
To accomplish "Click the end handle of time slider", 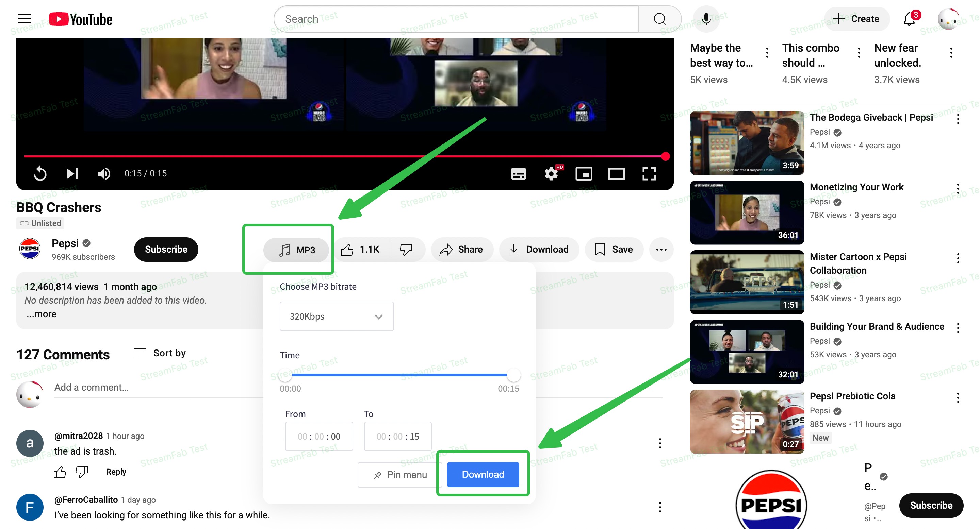I will [513, 375].
